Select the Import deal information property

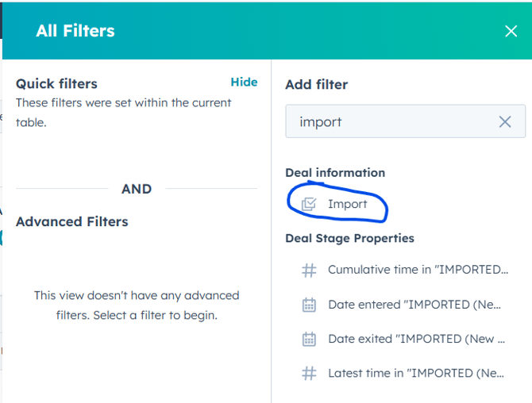[x=347, y=204]
